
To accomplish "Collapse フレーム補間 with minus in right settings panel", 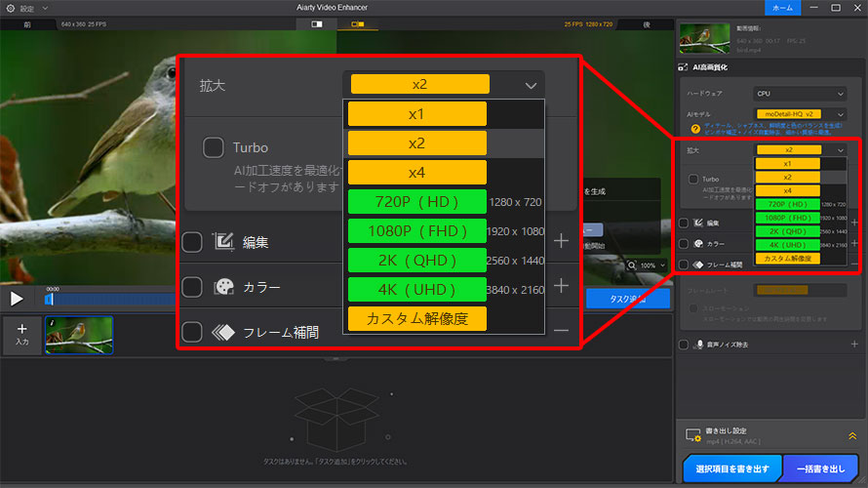I will (854, 264).
